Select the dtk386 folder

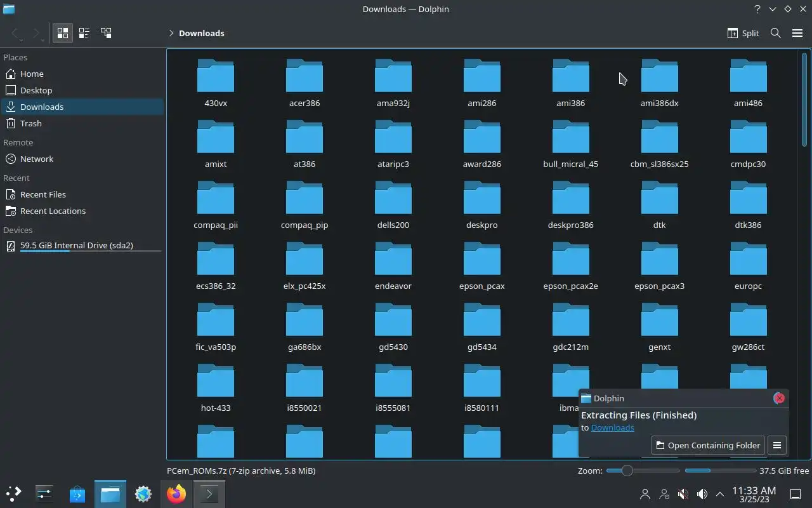point(749,205)
